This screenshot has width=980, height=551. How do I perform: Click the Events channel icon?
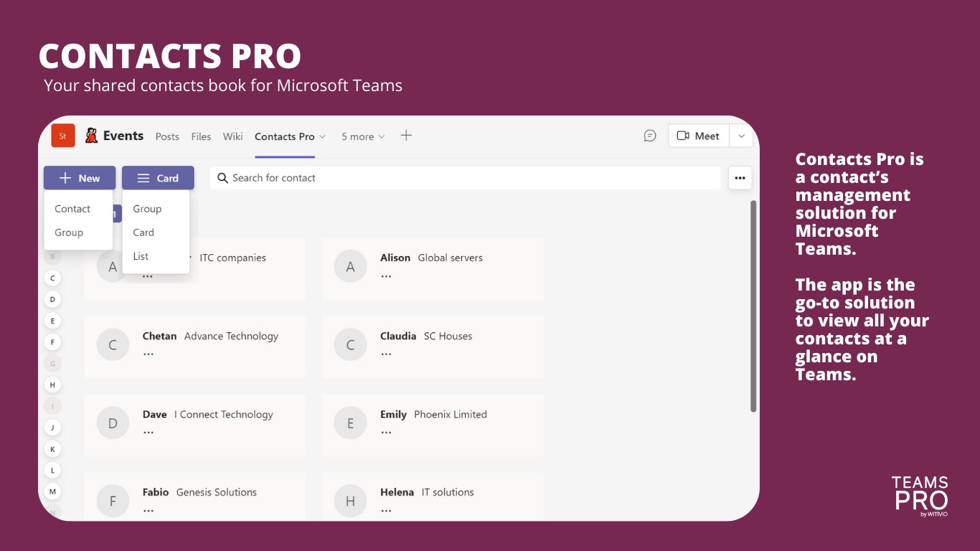[x=91, y=136]
